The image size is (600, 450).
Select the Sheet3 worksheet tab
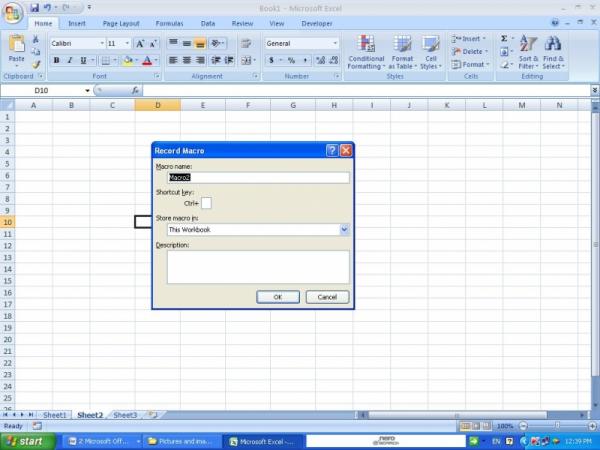[125, 414]
